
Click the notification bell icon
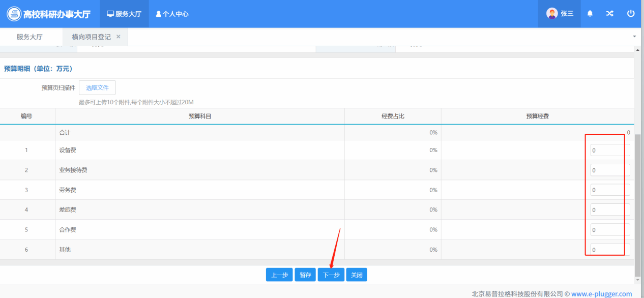coord(590,14)
